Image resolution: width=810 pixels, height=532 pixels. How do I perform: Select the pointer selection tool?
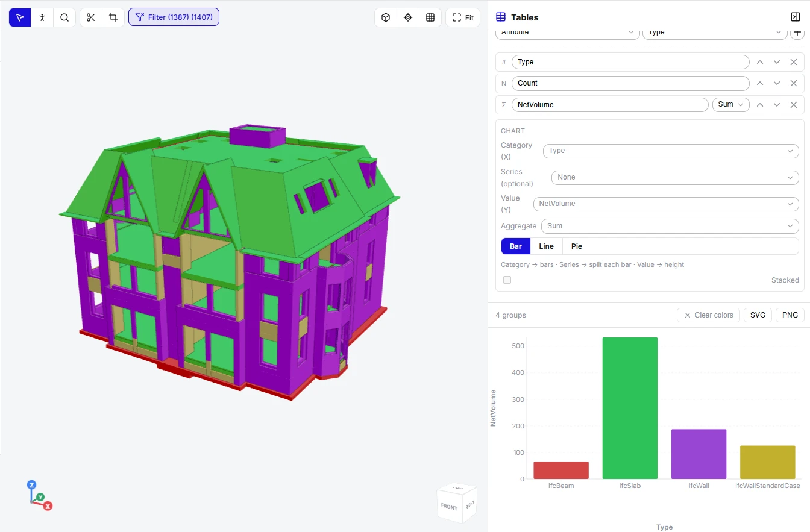pos(20,17)
